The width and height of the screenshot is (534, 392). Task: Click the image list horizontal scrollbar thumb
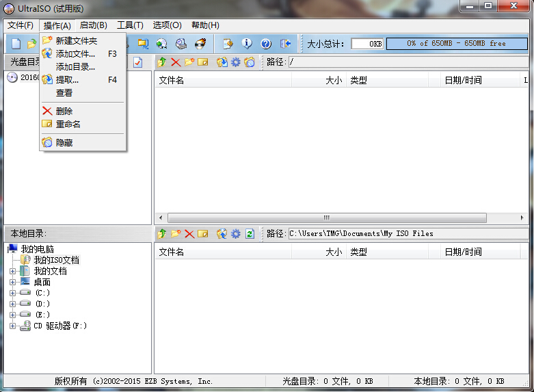coord(327,218)
